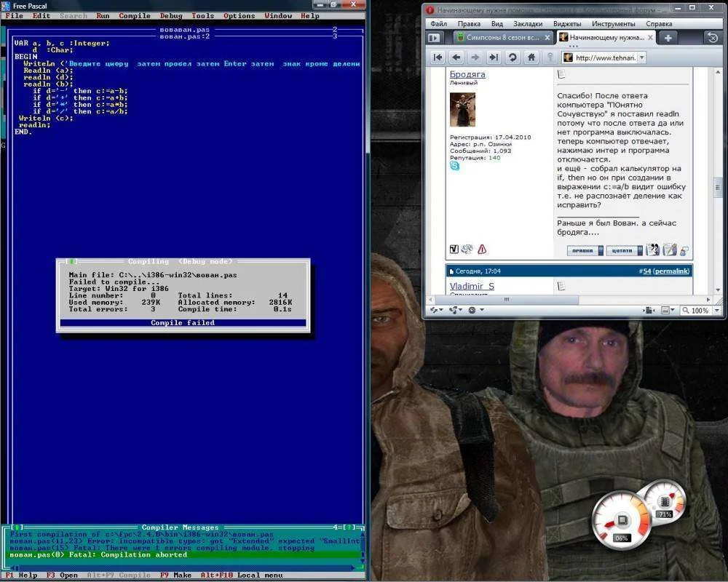The height and width of the screenshot is (582, 728).
Task: Go to the home page in Opera
Action: coord(531,57)
